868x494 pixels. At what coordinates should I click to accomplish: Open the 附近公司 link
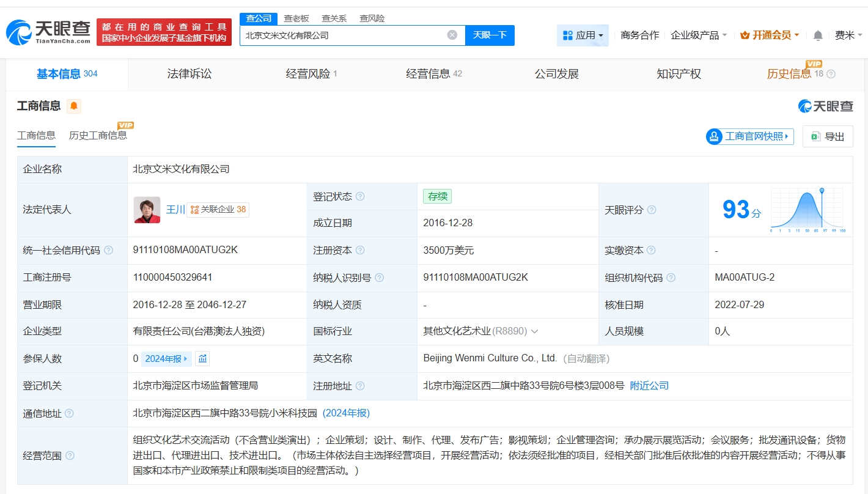pyautogui.click(x=649, y=386)
